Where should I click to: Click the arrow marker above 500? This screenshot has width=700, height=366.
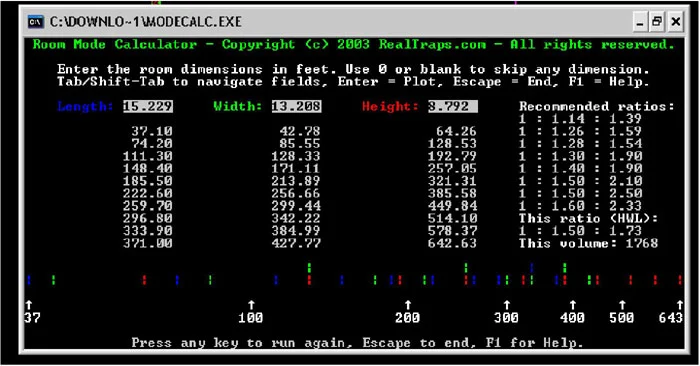(x=622, y=305)
